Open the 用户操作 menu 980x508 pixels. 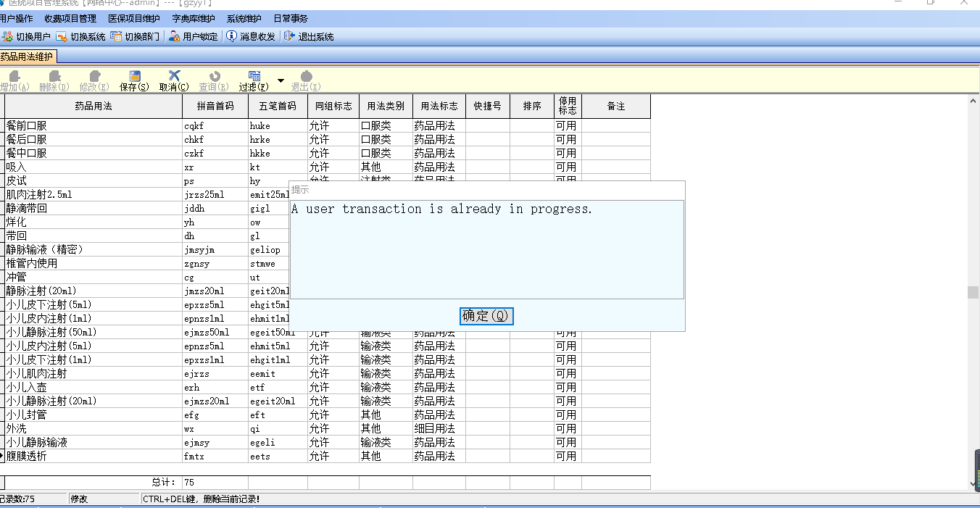pos(15,19)
